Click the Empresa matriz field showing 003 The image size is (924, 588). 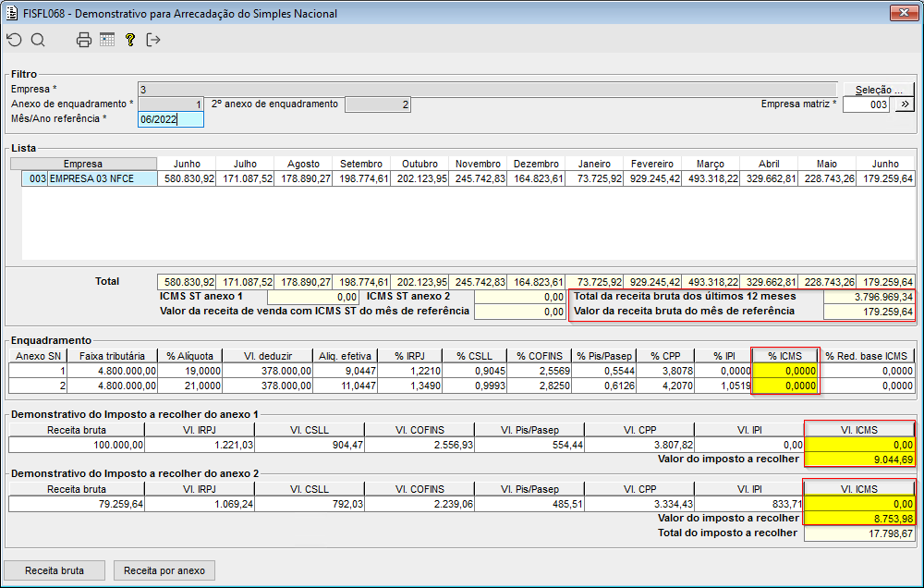pos(867,104)
